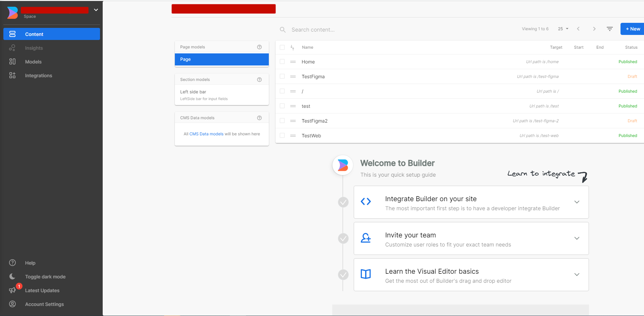The image size is (644, 316).
Task: Expand the Invite your team card
Action: [x=577, y=238]
